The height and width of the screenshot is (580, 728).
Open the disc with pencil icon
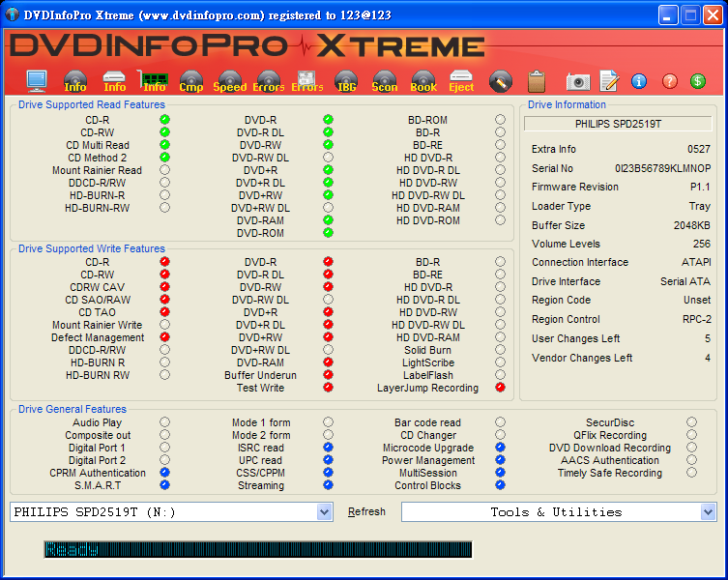point(501,81)
